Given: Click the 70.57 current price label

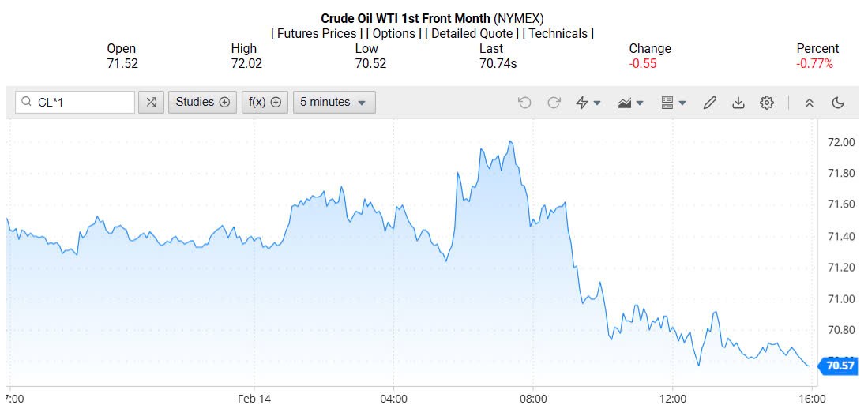Looking at the screenshot, I should [841, 366].
